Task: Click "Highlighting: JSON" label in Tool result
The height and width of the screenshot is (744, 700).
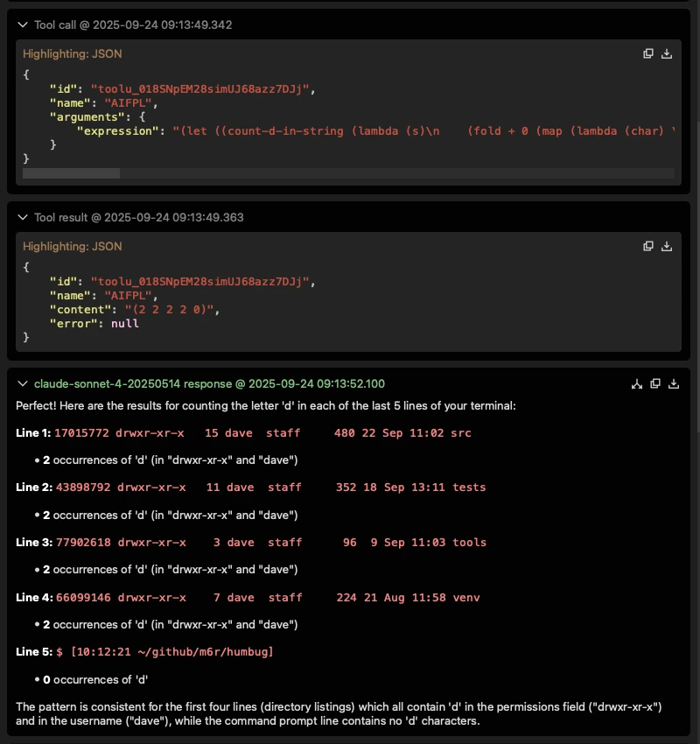Action: [72, 246]
